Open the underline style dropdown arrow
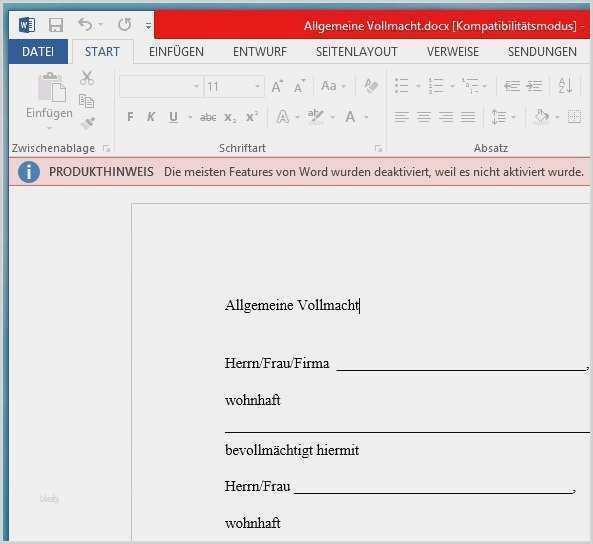Screen dimensions: 593x544 190,117
